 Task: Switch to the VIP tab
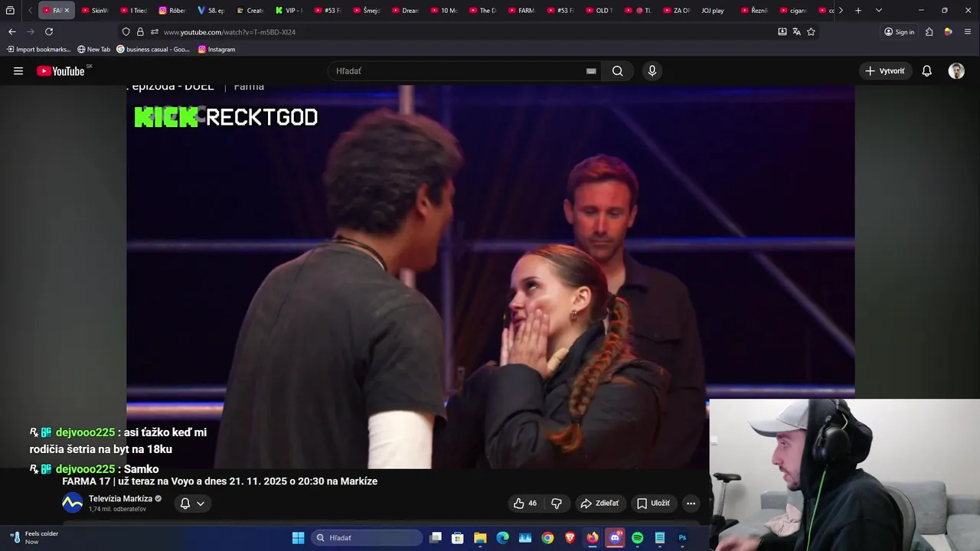coord(288,11)
